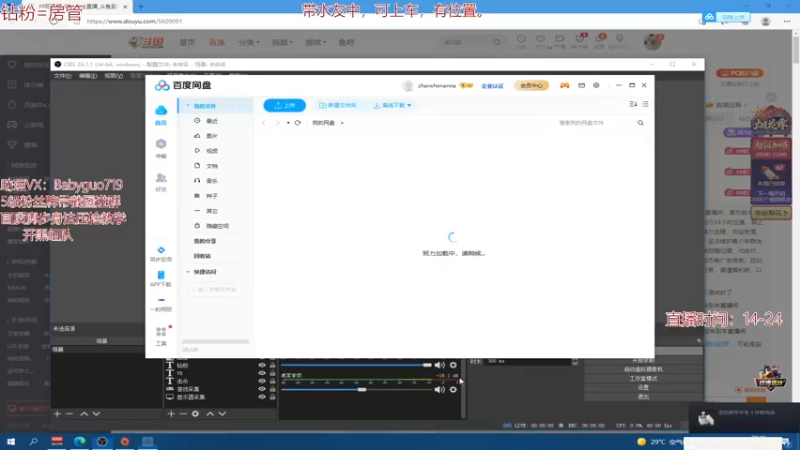Open the APP下载 icon in sidebar
The height and width of the screenshot is (450, 800).
pos(161,275)
